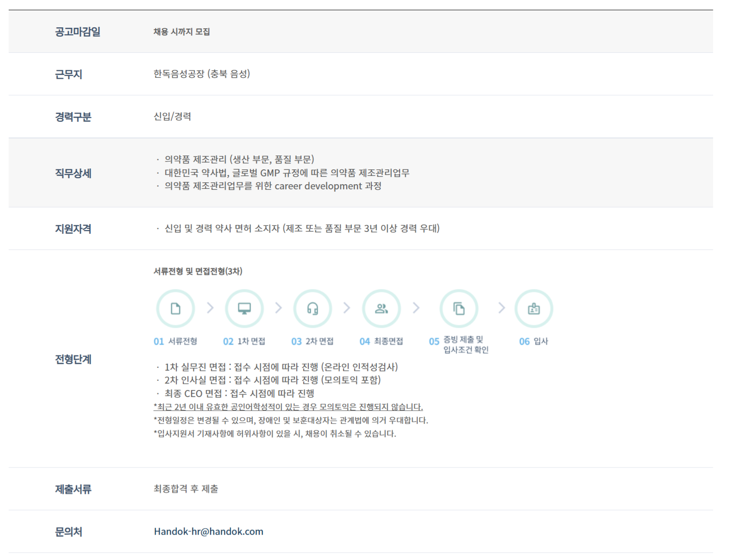Click the 06 입사 step label
Viewport: 741px width, 560px height.
[x=534, y=342]
